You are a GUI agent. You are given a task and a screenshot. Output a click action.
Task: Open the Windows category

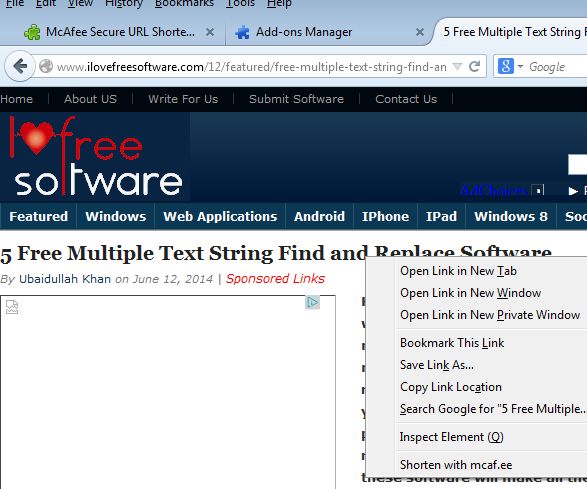click(116, 216)
